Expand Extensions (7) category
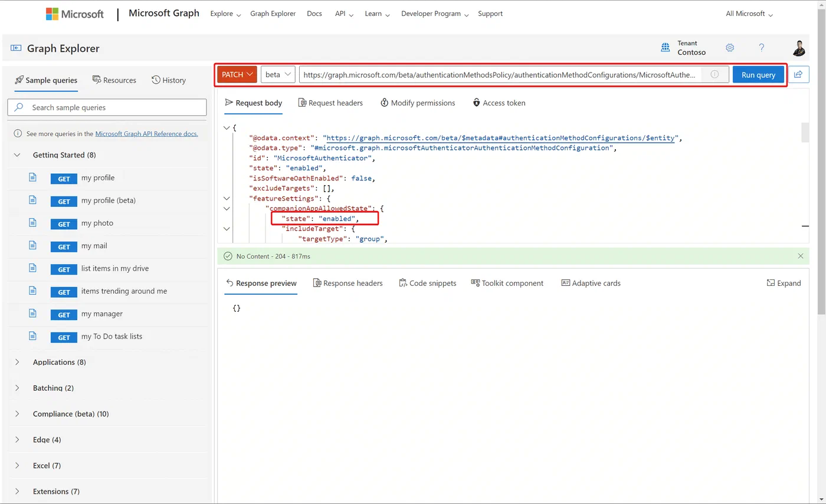The width and height of the screenshot is (826, 504). tap(17, 492)
